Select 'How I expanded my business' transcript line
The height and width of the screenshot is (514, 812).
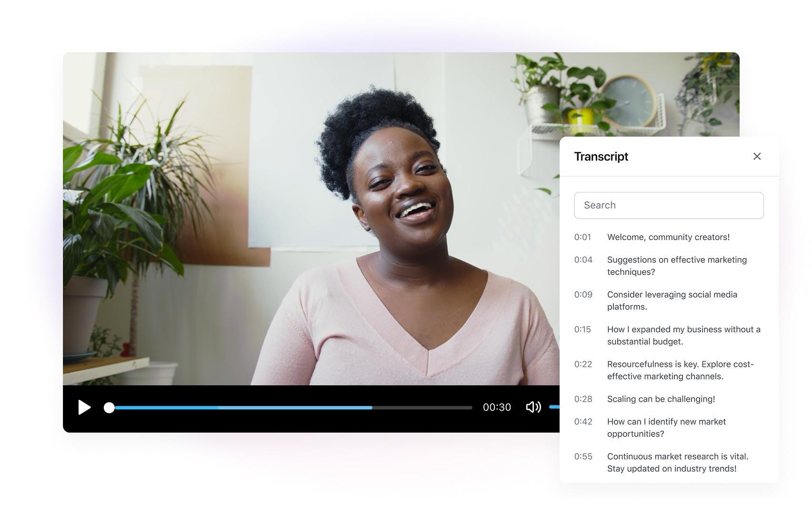684,336
